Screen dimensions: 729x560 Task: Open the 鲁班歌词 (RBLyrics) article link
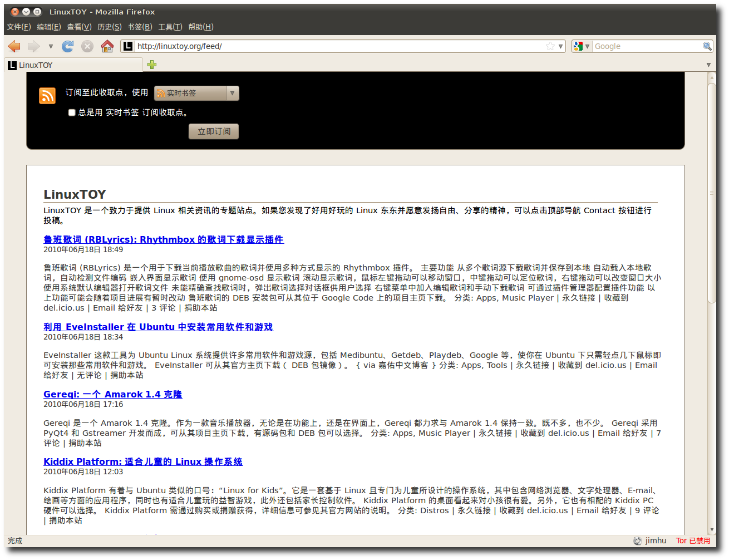[x=164, y=239]
